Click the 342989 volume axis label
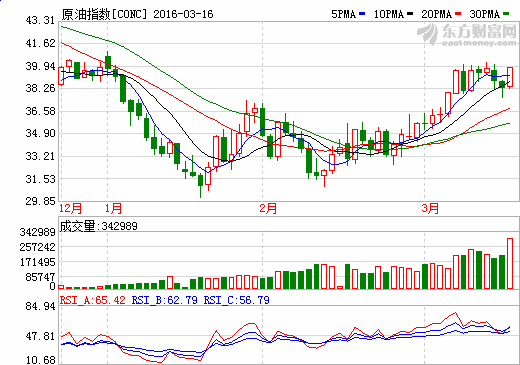 point(38,232)
